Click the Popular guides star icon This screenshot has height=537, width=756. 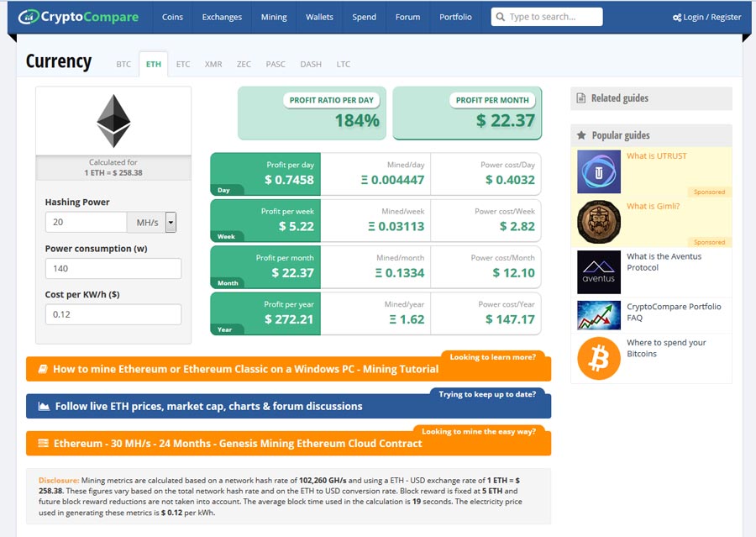pos(581,135)
